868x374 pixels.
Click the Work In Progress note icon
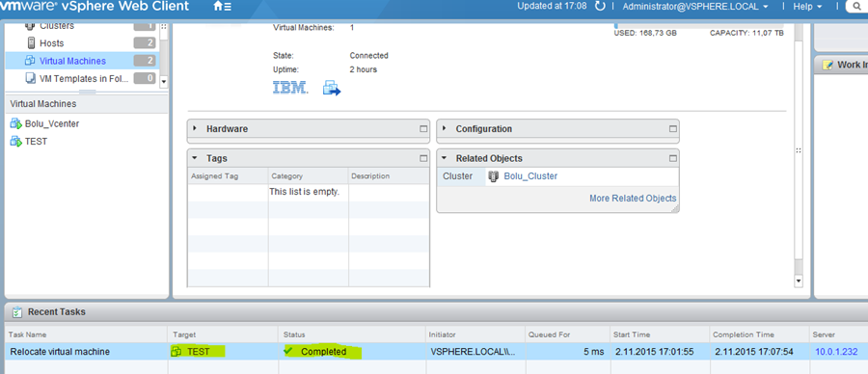tap(827, 65)
